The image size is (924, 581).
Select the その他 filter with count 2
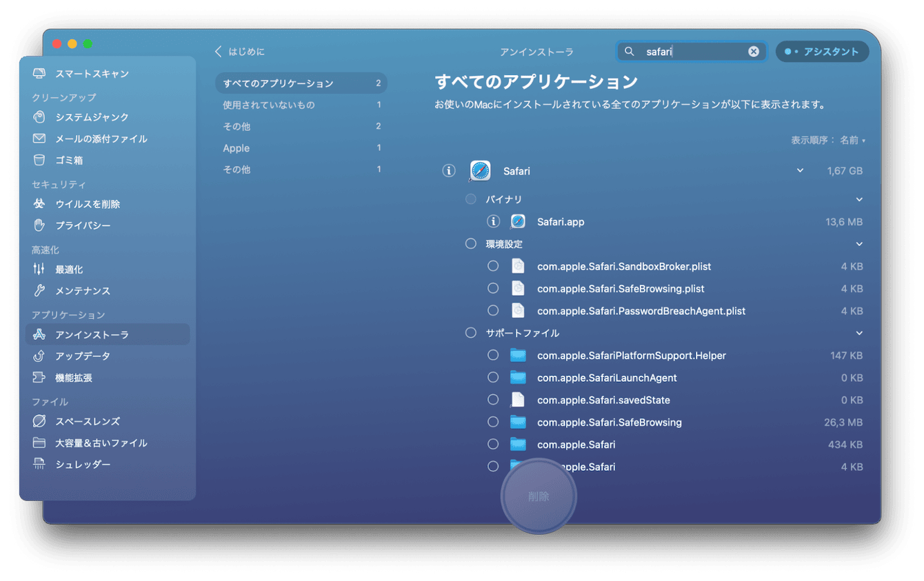click(x=301, y=126)
